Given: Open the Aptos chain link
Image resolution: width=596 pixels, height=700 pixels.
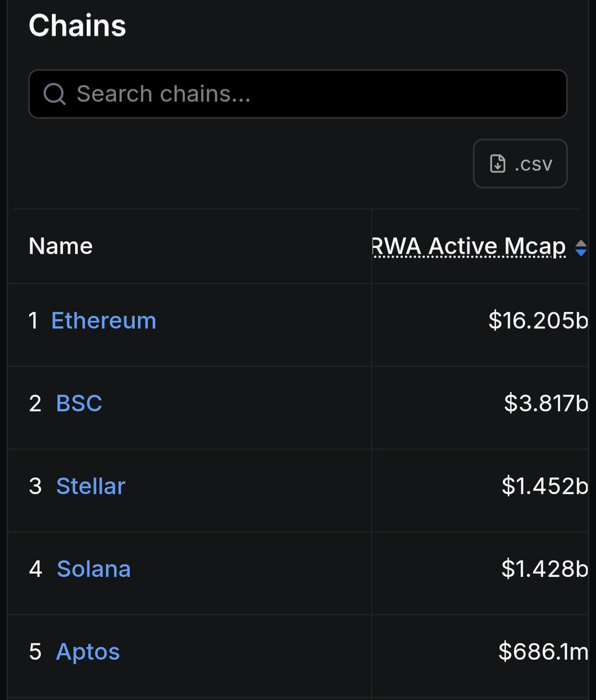Looking at the screenshot, I should point(88,652).
